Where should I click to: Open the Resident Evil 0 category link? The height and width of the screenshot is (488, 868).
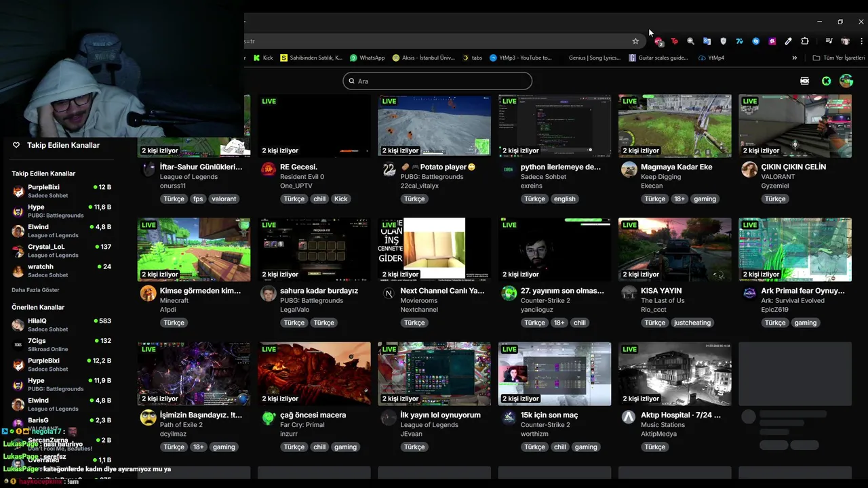click(302, 177)
